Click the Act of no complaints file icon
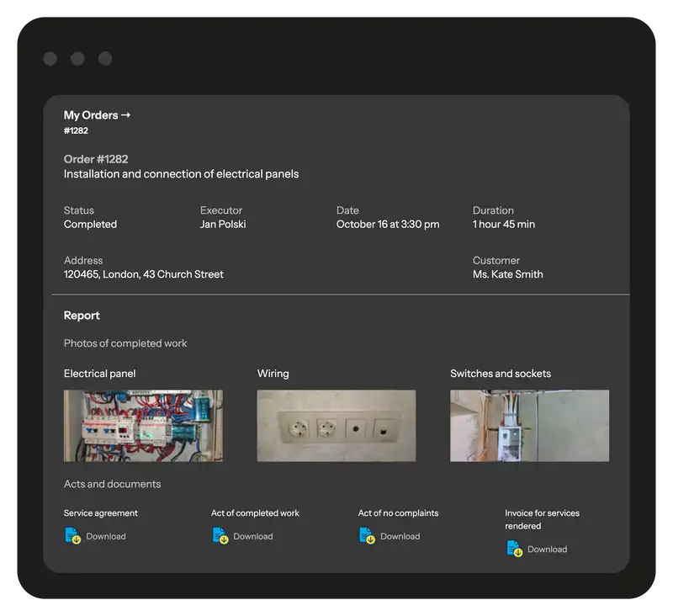 [368, 536]
